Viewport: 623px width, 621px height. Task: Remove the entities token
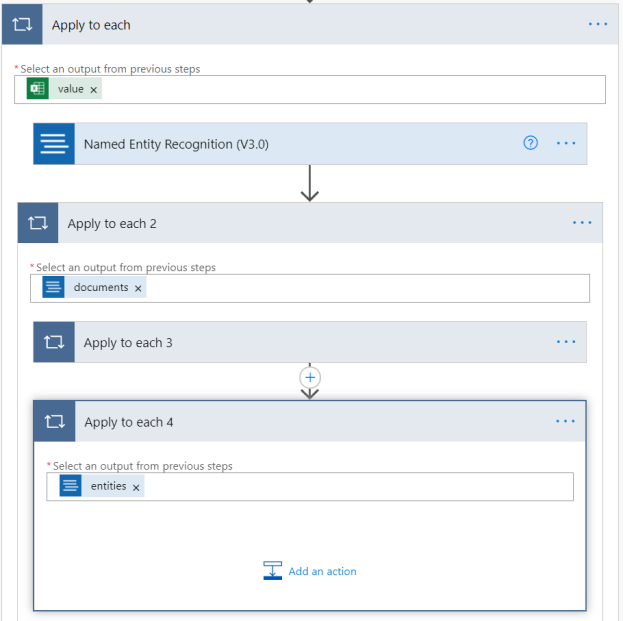coord(136,487)
